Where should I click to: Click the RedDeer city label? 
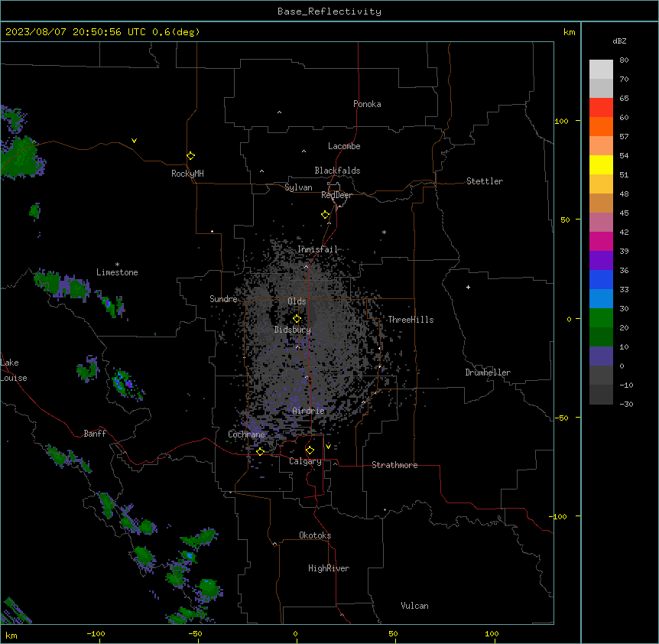pyautogui.click(x=336, y=195)
